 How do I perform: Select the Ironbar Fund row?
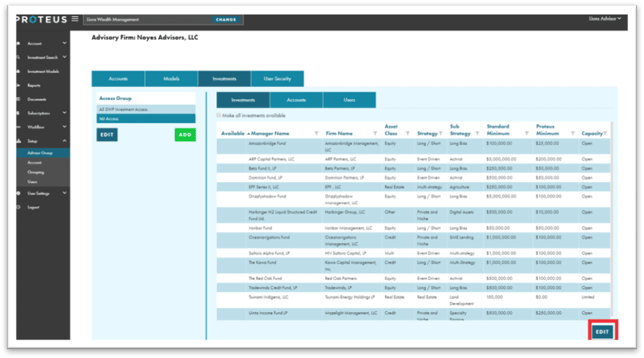pos(413,228)
